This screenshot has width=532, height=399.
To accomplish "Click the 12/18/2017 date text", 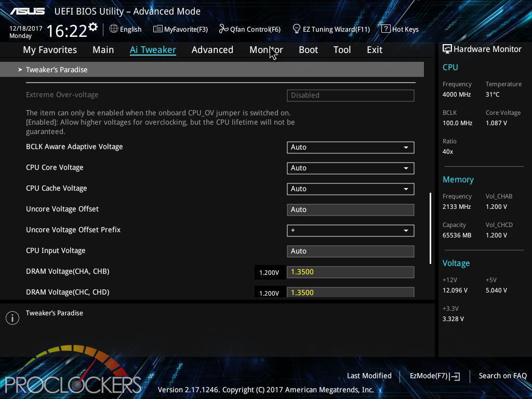I will tap(26, 28).
